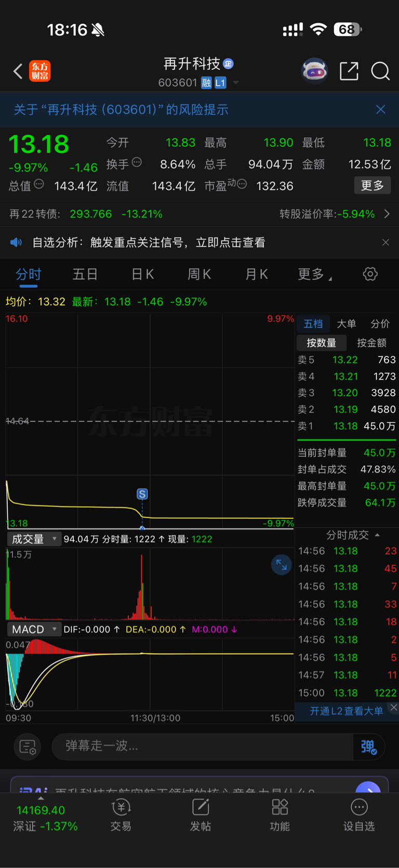Open the 深证 index ticker
The height and width of the screenshot is (868, 399).
(x=46, y=818)
